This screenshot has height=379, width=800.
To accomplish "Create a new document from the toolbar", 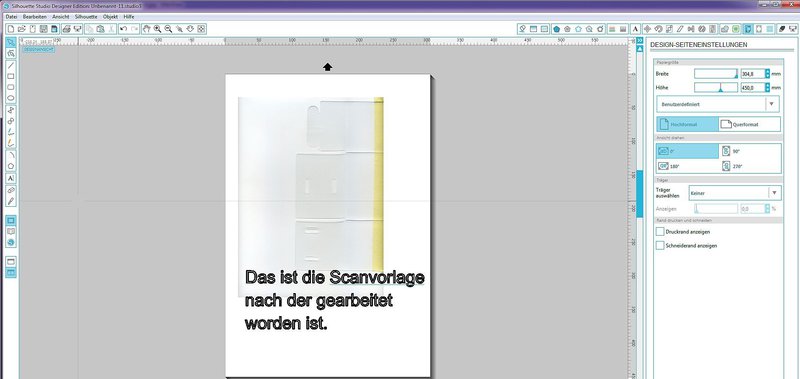I will [11, 29].
